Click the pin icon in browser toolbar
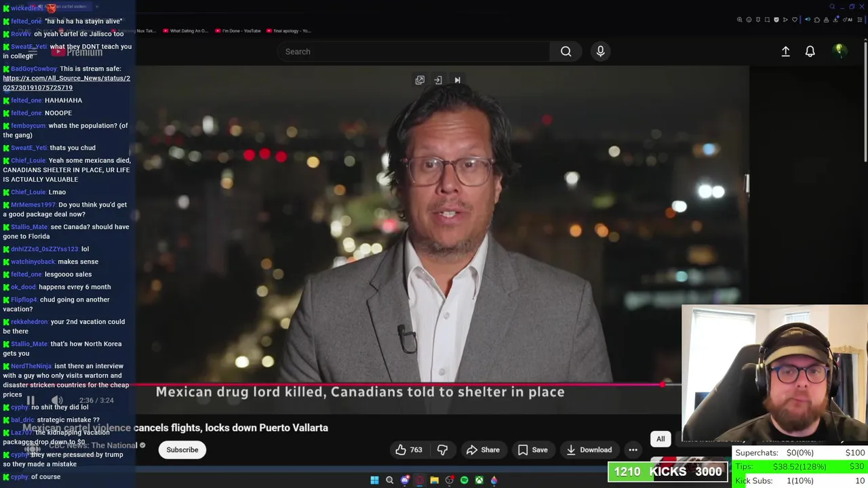 [x=758, y=20]
